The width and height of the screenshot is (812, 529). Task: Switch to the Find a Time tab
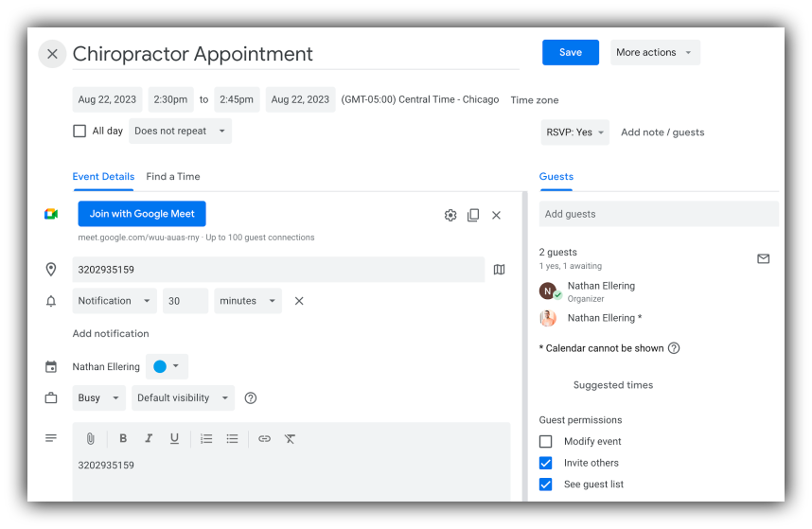[173, 176]
